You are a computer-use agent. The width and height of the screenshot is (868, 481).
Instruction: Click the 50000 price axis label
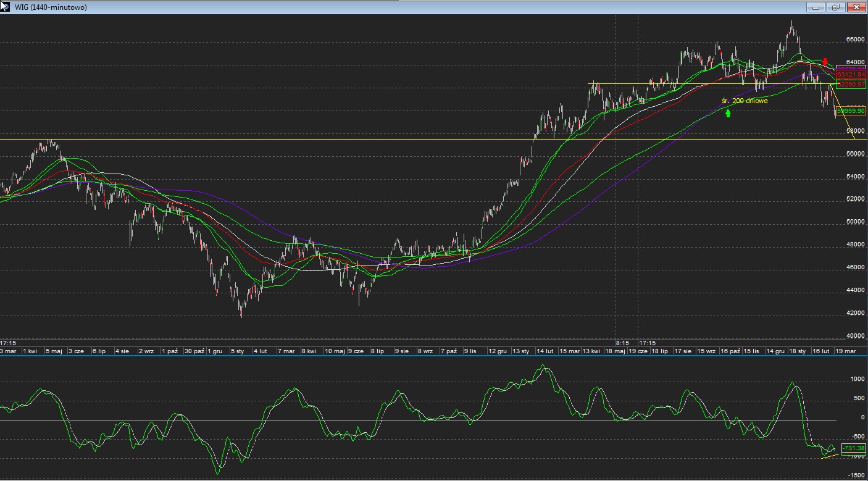(x=855, y=222)
